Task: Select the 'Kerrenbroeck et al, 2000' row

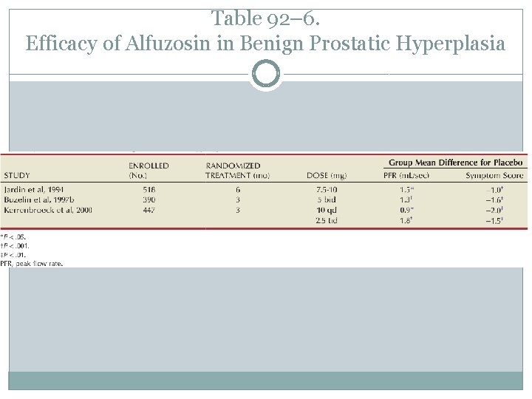Action: (49, 210)
